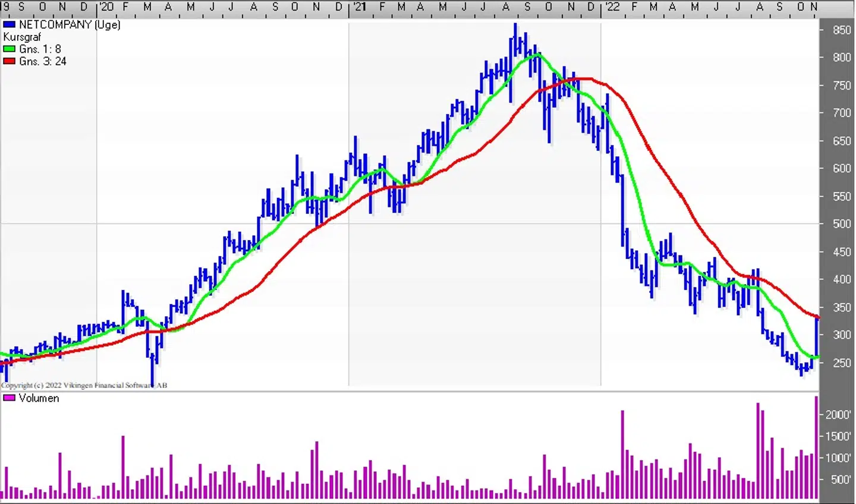
Task: Select the NETCOMPANY (Uge) legend label
Action: click(69, 25)
